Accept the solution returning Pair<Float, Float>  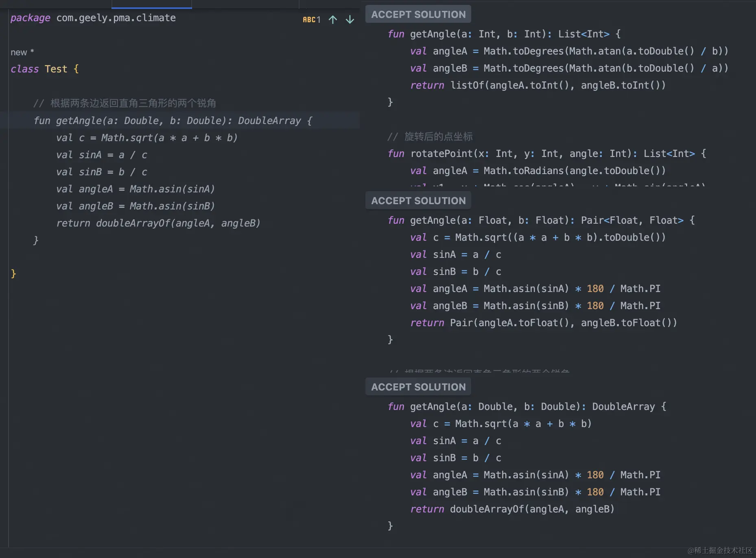(418, 201)
